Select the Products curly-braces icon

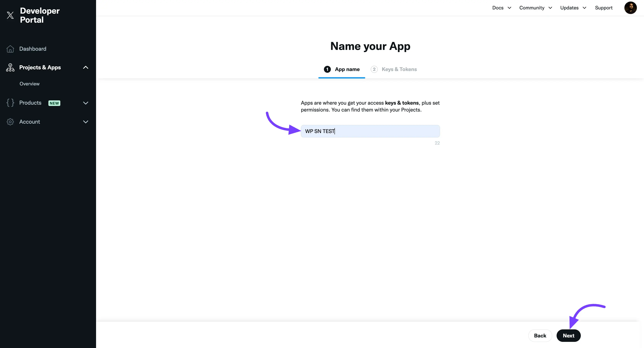tap(10, 103)
